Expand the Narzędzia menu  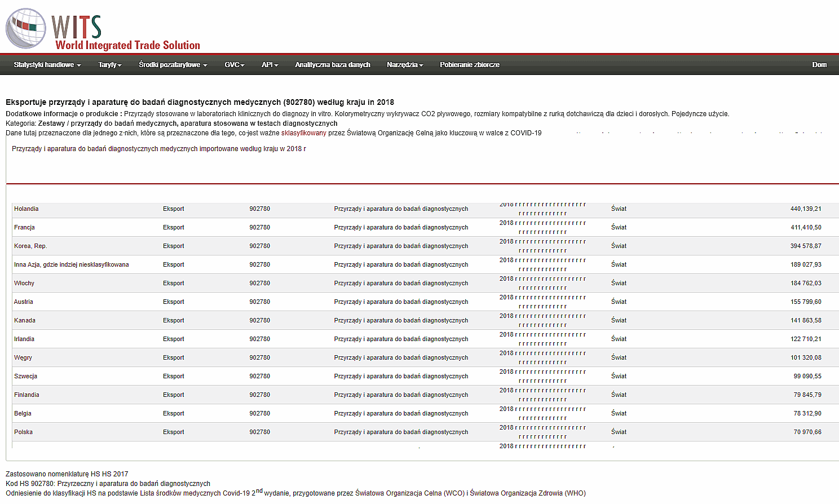405,65
